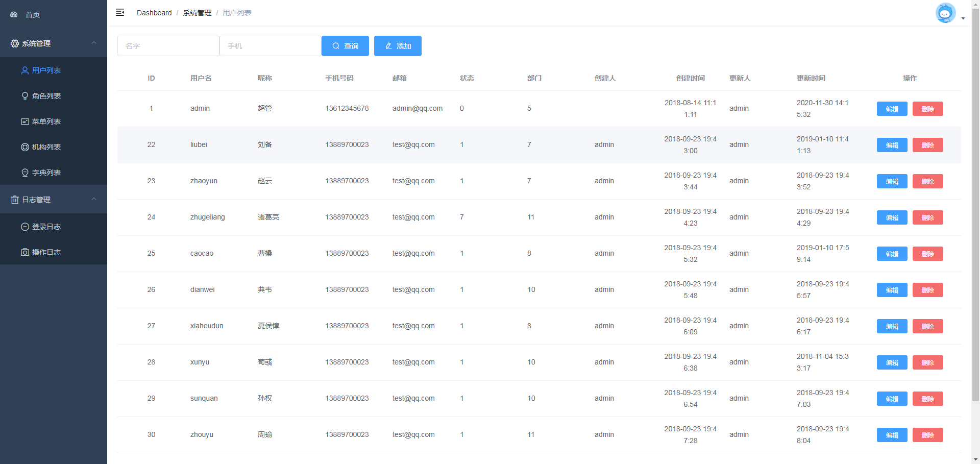Edit the zhouyu row
This screenshot has height=464, width=980.
click(x=892, y=435)
